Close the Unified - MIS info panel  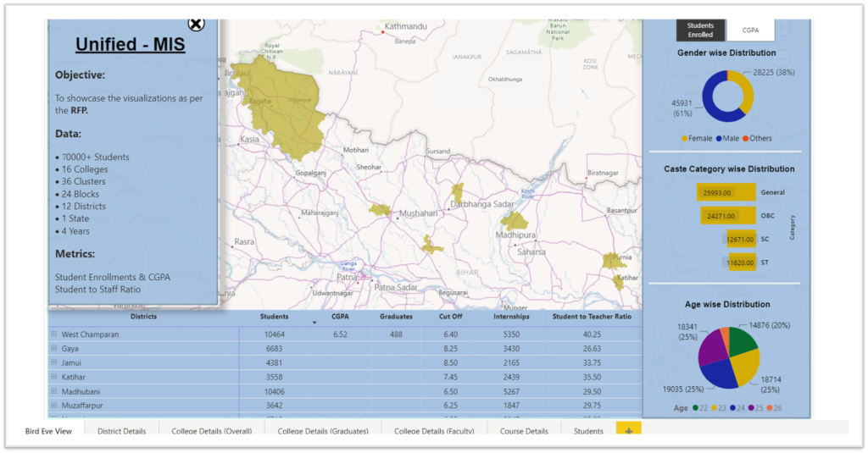(x=196, y=24)
